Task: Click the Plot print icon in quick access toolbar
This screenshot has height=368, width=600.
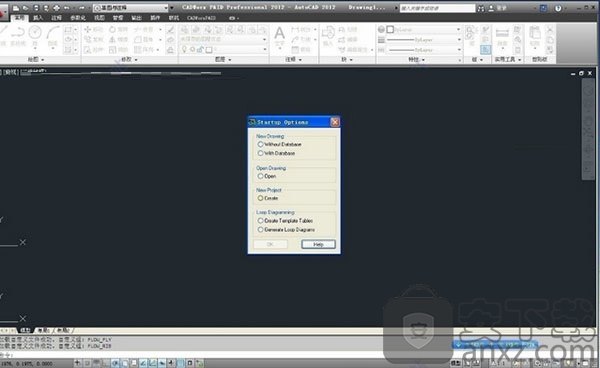Action: coord(56,8)
